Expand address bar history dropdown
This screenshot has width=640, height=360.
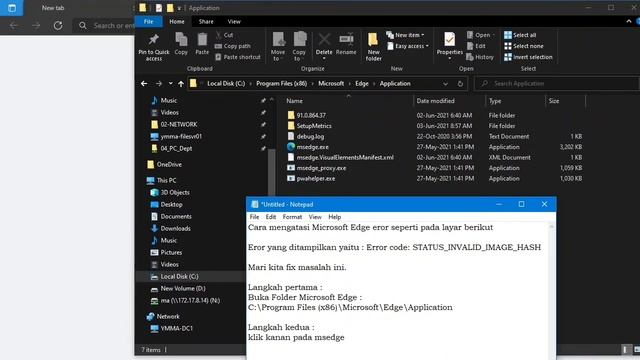[x=445, y=84]
